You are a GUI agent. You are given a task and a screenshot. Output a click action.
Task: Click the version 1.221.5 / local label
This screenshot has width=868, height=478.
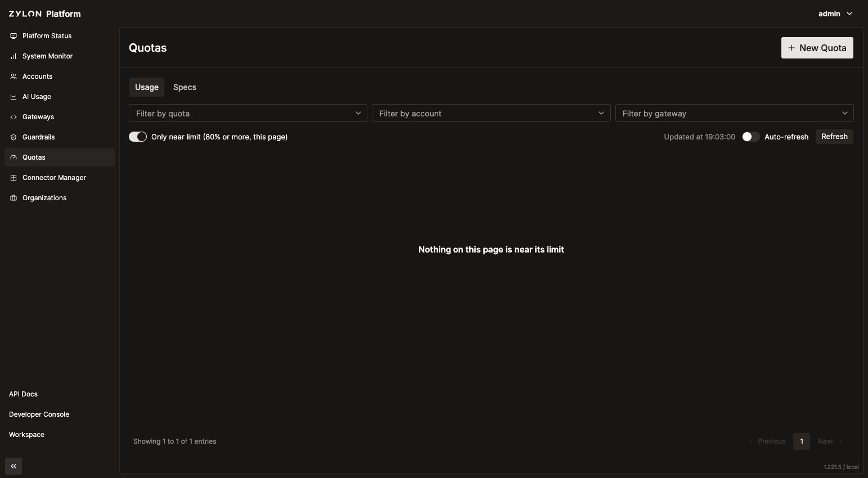pyautogui.click(x=841, y=467)
